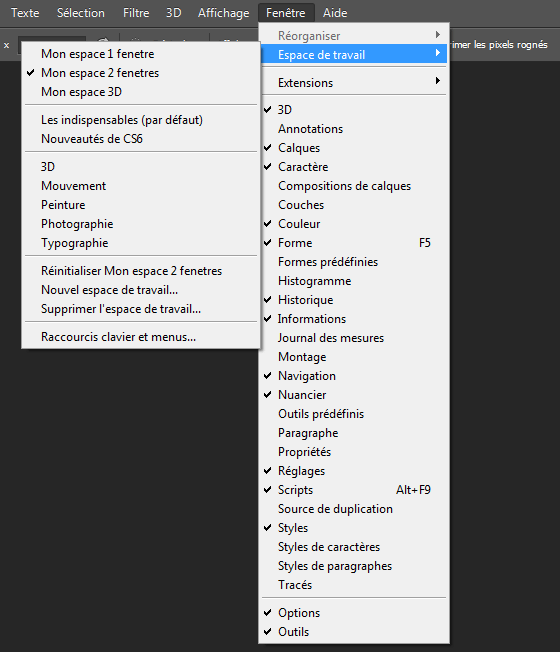This screenshot has width=560, height=652.
Task: Select the Typographie workspace
Action: click(141, 242)
